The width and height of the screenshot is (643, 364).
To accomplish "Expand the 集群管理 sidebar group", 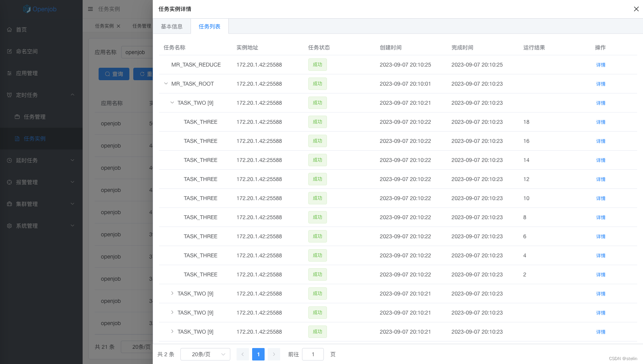I will pyautogui.click(x=41, y=204).
